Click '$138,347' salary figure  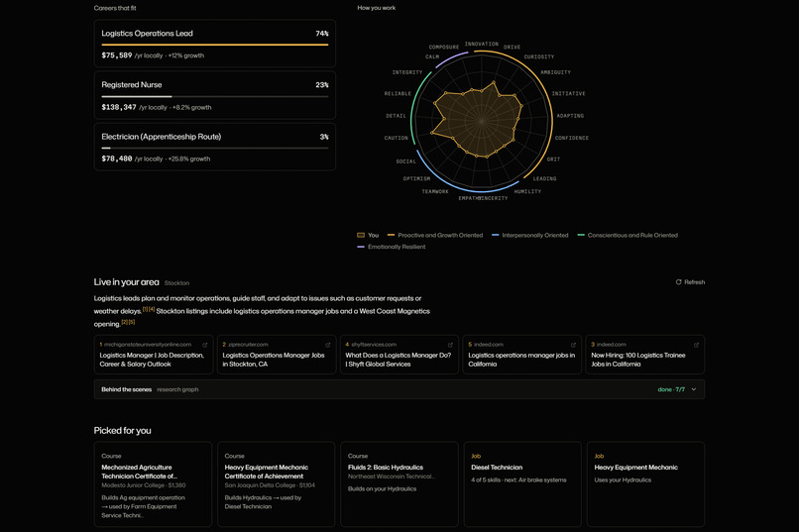coord(119,107)
